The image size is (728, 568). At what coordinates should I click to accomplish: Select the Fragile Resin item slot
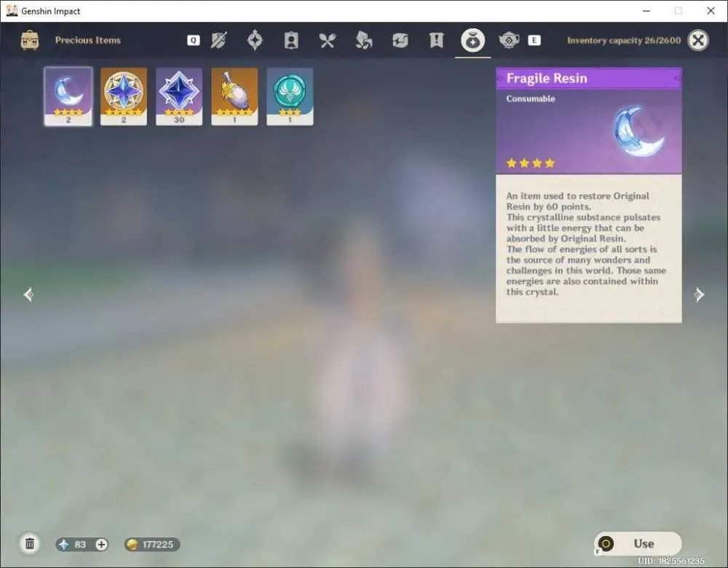pyautogui.click(x=68, y=96)
